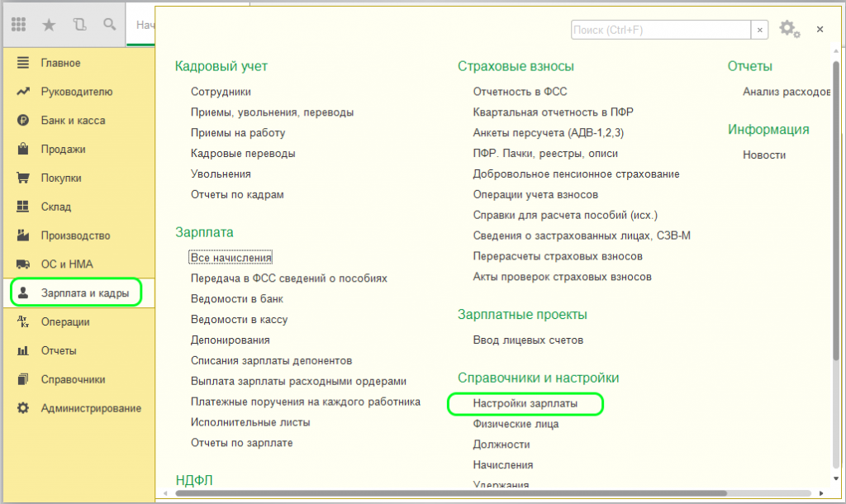
Task: Open Приемы, увольнения, переводы
Action: tap(272, 112)
